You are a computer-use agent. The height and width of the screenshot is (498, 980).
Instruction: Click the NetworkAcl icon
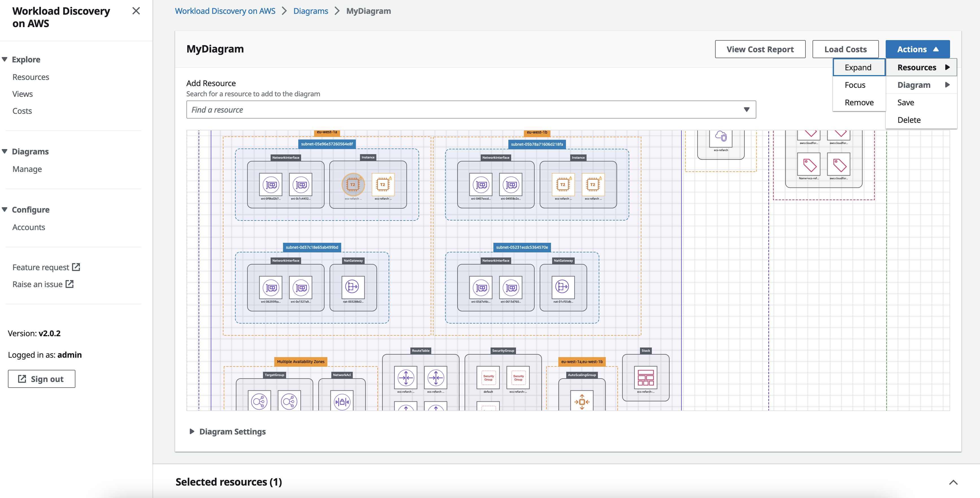(x=342, y=401)
